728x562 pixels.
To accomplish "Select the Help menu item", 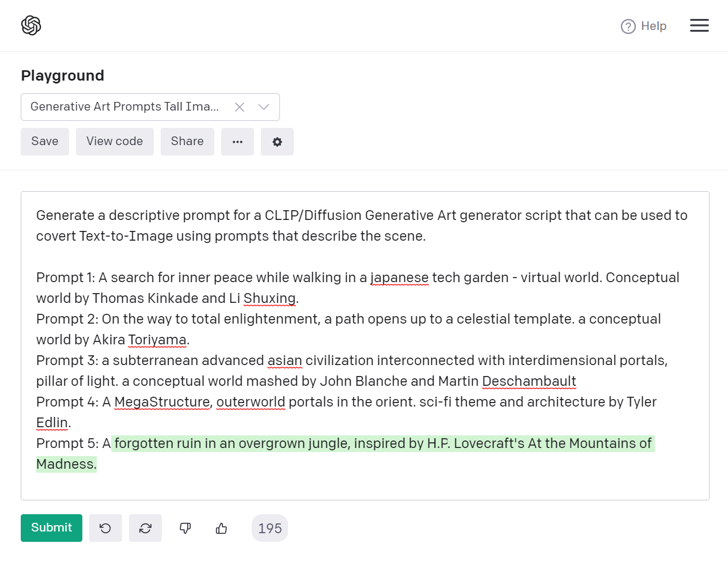I will (653, 26).
